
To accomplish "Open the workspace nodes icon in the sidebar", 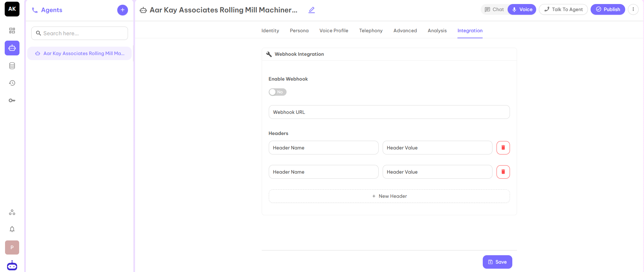I will tap(12, 212).
